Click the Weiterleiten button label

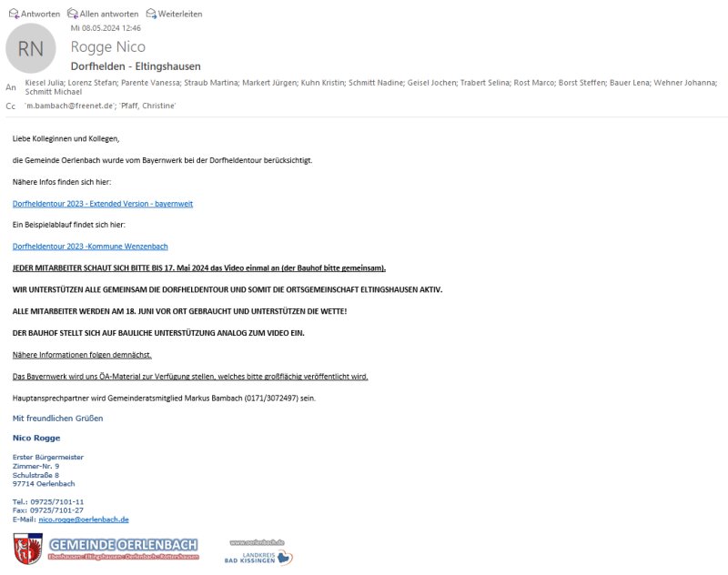180,14
